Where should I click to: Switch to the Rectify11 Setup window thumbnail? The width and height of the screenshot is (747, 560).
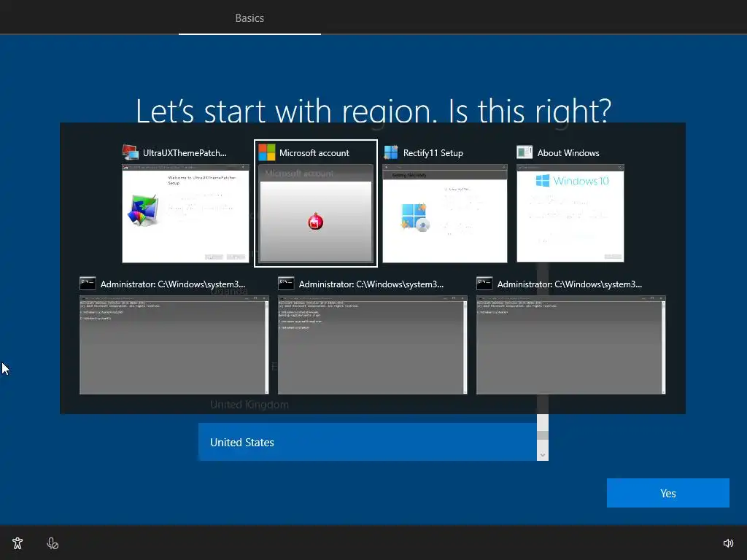(x=444, y=214)
